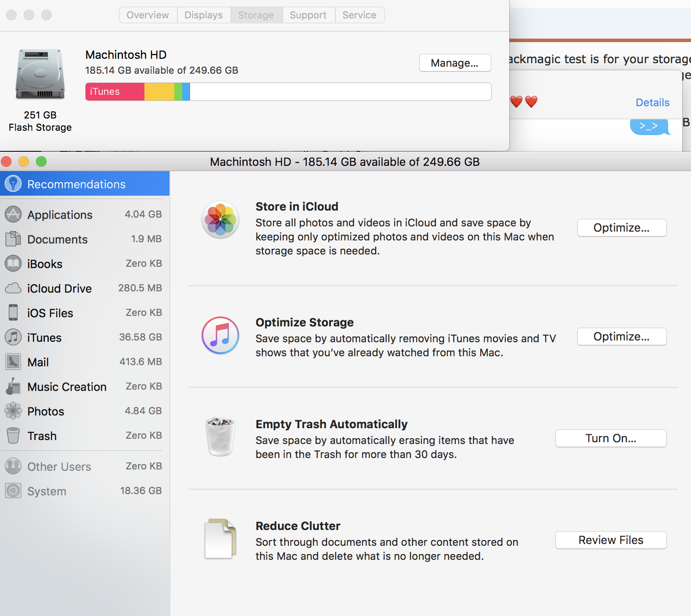The width and height of the screenshot is (691, 616).
Task: Select the System gear icon in sidebar
Action: [x=13, y=491]
